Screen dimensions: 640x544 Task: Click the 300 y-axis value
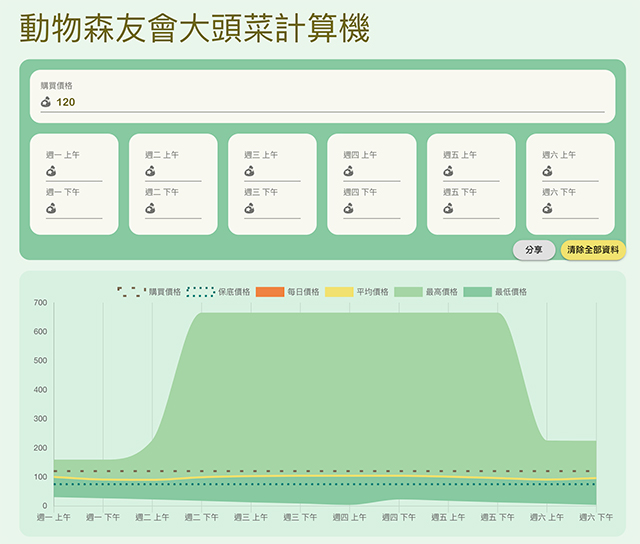(x=40, y=419)
